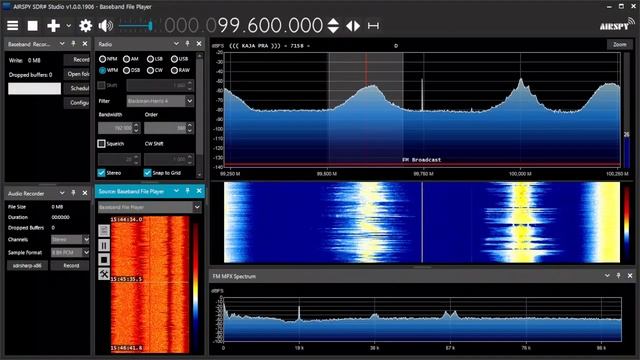Open settings with the gear icon
Image resolution: width=640 pixels, height=360 pixels.
(x=85, y=26)
